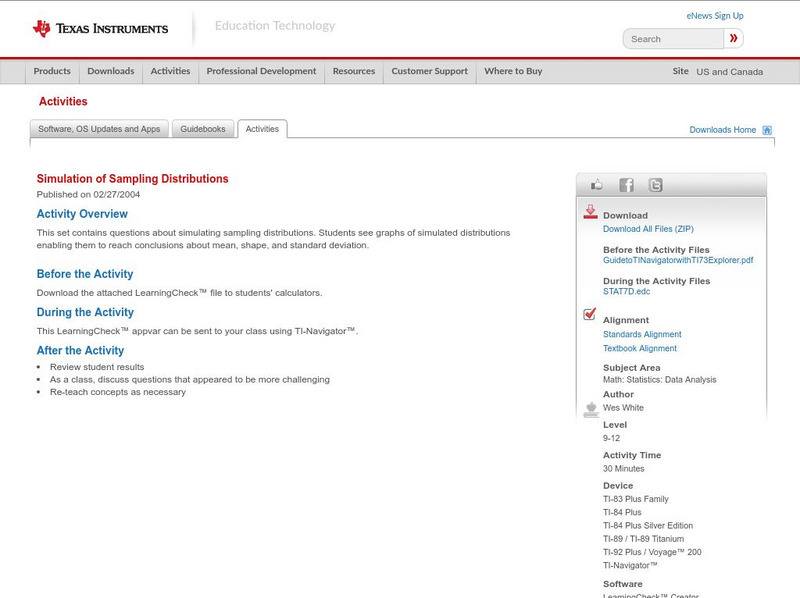The height and width of the screenshot is (598, 800).
Task: Click 'Re-teach concepts as necessary' bullet
Action: 118,392
